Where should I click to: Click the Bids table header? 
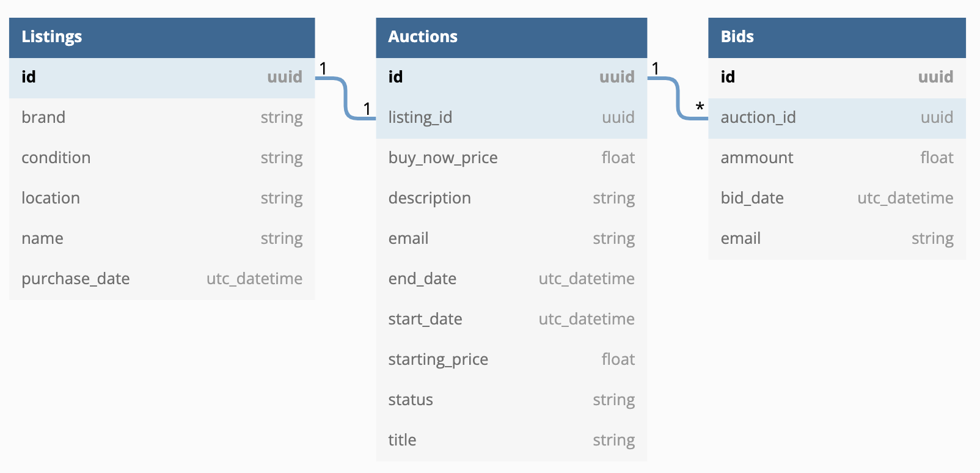tap(836, 37)
